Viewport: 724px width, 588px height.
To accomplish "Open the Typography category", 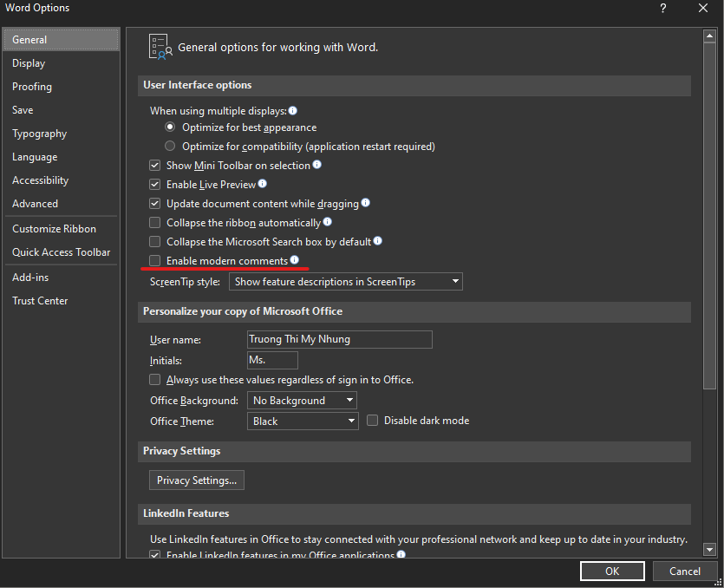I will (x=61, y=134).
